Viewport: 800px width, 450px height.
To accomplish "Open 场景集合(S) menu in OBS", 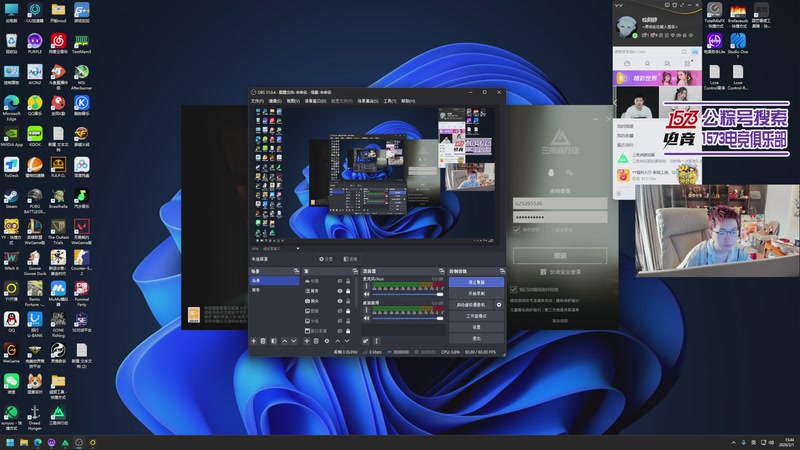I will coord(368,101).
